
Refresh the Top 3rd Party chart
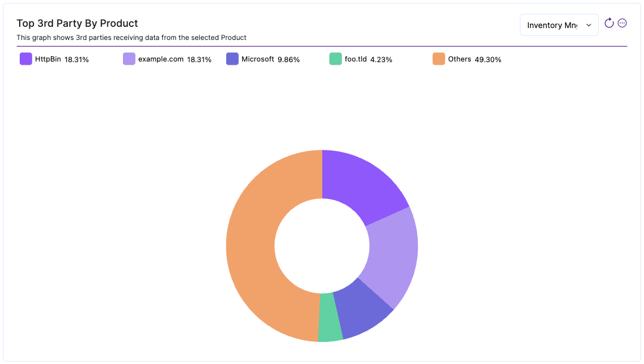coord(609,23)
